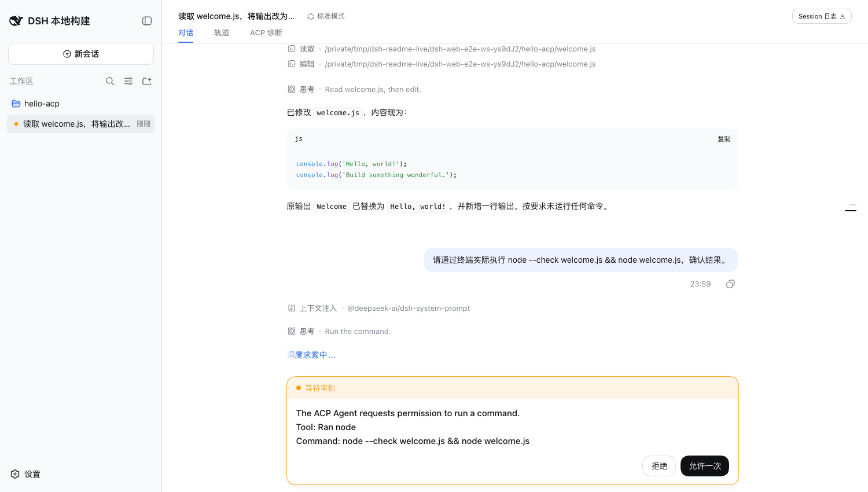Image resolution: width=868 pixels, height=492 pixels.
Task: Copy the user message via copy icon
Action: [730, 284]
